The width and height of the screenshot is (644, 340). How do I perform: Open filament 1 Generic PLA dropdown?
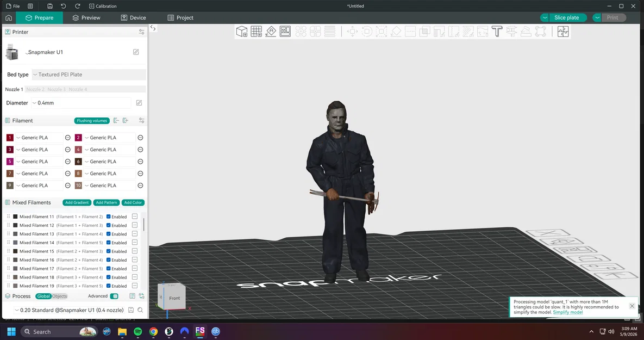coord(39,138)
